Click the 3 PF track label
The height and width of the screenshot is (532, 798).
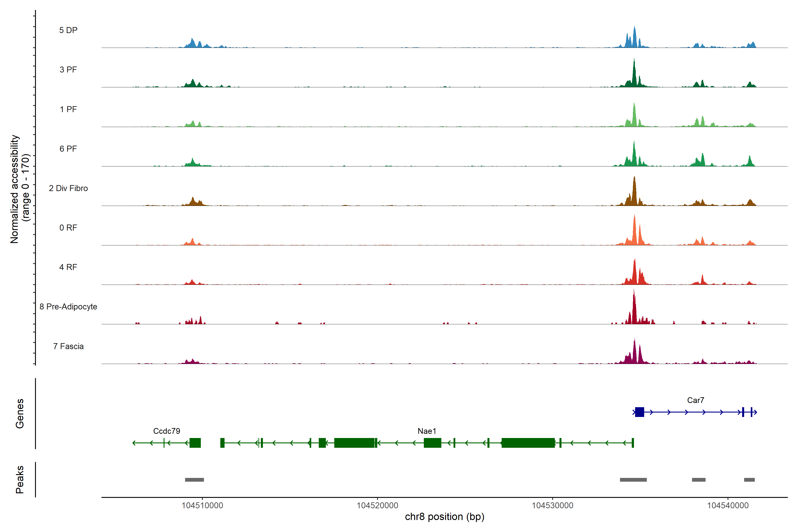[x=68, y=70]
